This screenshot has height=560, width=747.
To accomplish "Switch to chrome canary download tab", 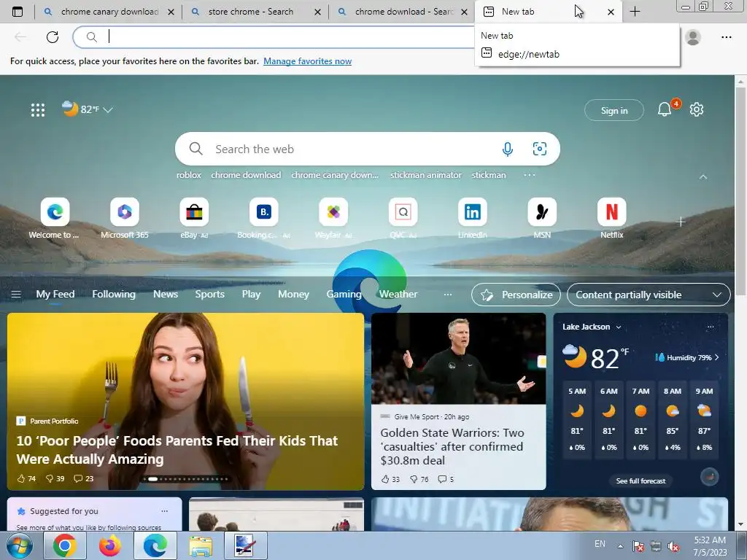I will pyautogui.click(x=109, y=12).
